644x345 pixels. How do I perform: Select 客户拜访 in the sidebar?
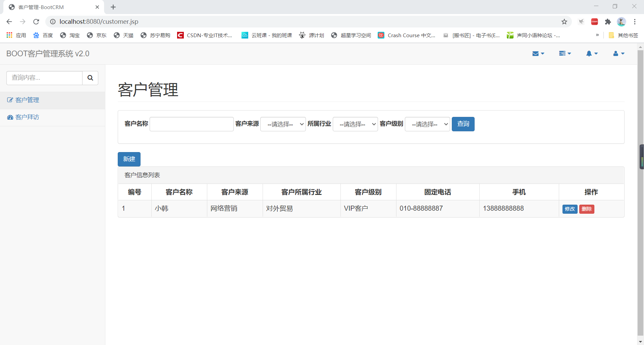[x=52, y=117]
